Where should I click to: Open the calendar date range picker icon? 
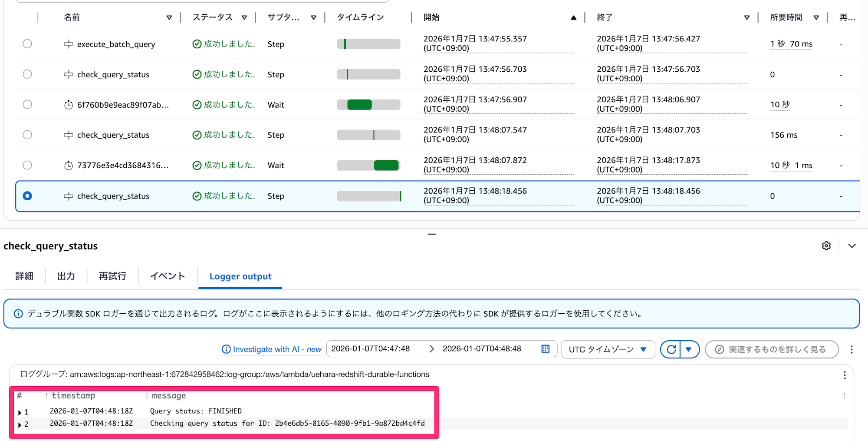[x=546, y=349]
